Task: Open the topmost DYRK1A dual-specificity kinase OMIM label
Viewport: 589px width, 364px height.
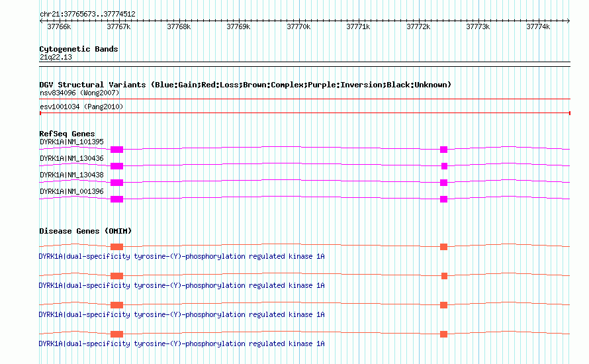Action: coord(181,257)
